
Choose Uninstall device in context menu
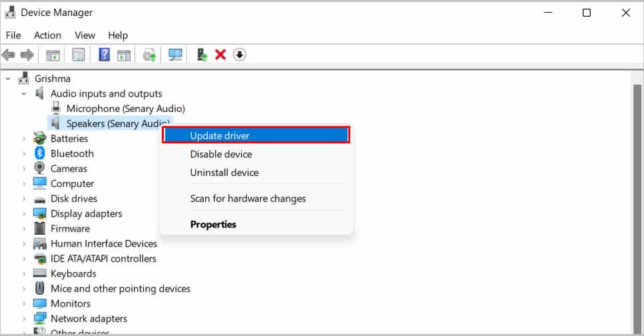(256, 173)
